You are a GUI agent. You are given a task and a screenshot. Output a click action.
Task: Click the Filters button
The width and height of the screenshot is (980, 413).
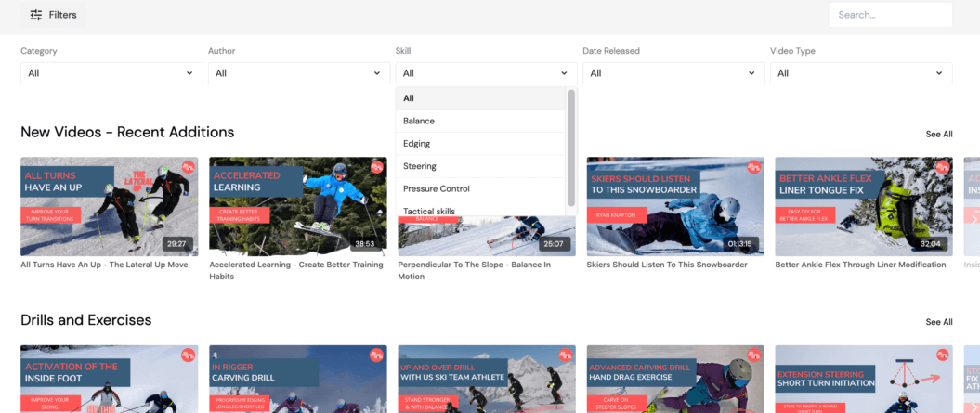[x=53, y=14]
